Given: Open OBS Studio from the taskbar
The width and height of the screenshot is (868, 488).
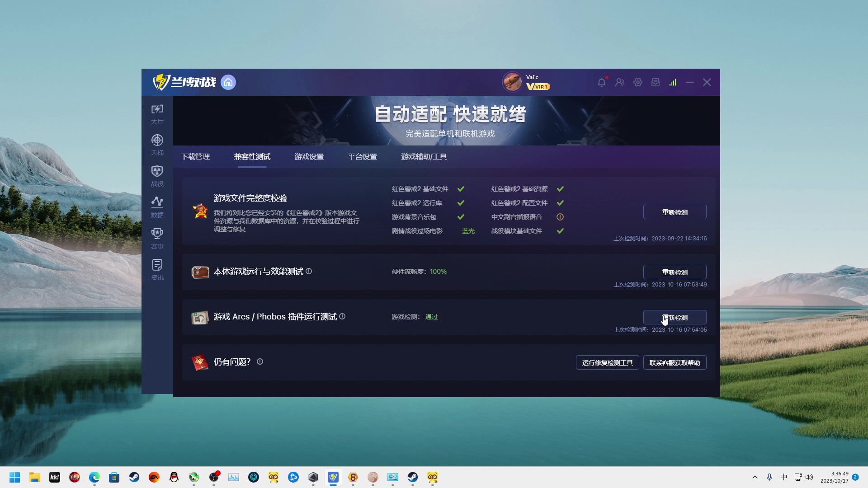Looking at the screenshot, I should [x=214, y=477].
